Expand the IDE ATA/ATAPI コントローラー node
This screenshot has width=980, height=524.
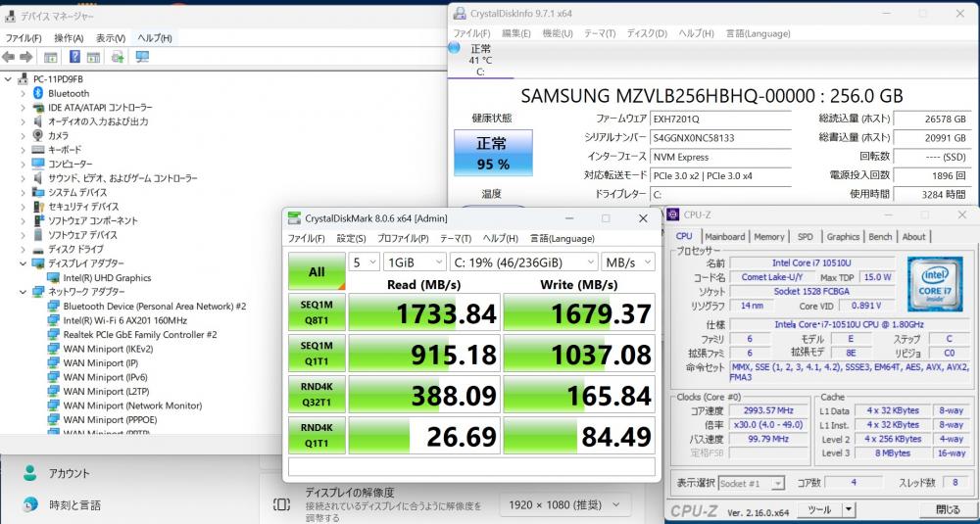pyautogui.click(x=23, y=108)
